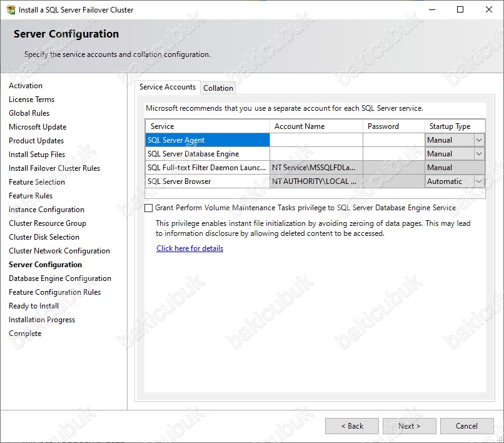The image size is (504, 443).
Task: Click the Startup Type column header
Action: coord(455,126)
